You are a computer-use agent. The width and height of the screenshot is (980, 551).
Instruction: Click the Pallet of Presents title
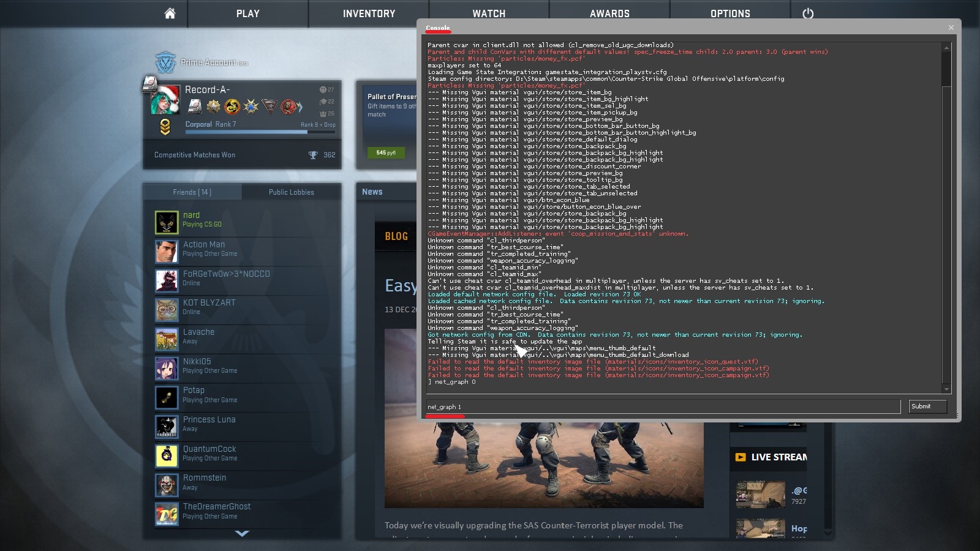392,97
